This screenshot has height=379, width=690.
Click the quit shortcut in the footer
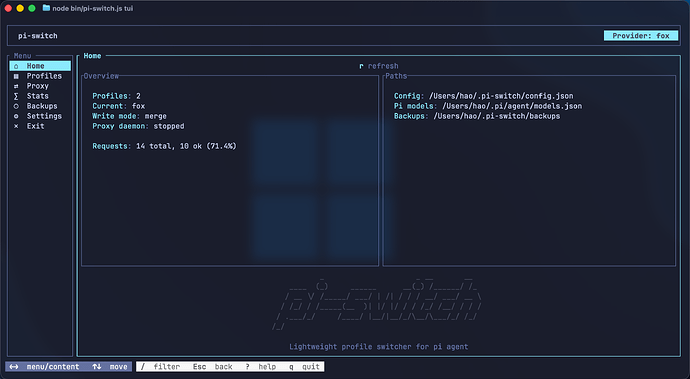coord(304,367)
